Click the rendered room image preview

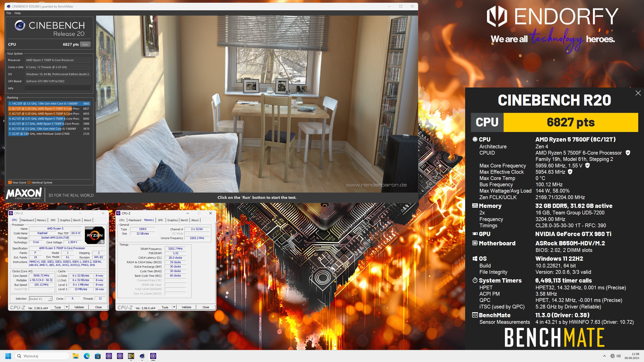[x=257, y=104]
